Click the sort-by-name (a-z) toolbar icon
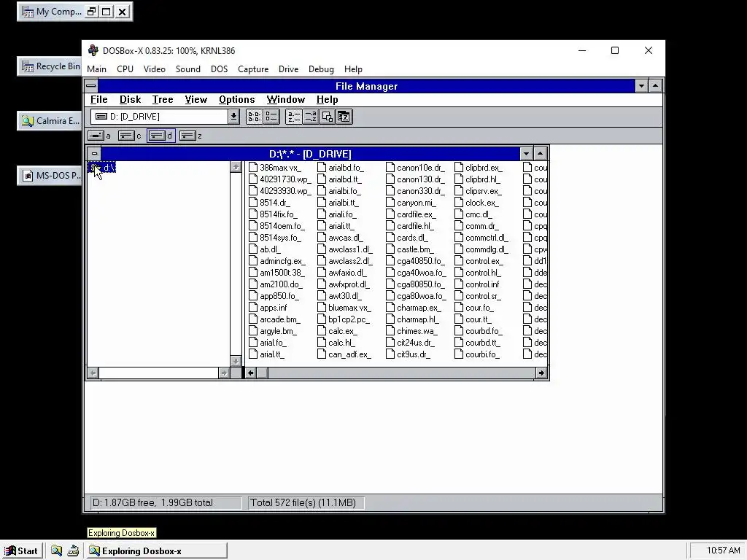The width and height of the screenshot is (747, 560). tap(293, 117)
